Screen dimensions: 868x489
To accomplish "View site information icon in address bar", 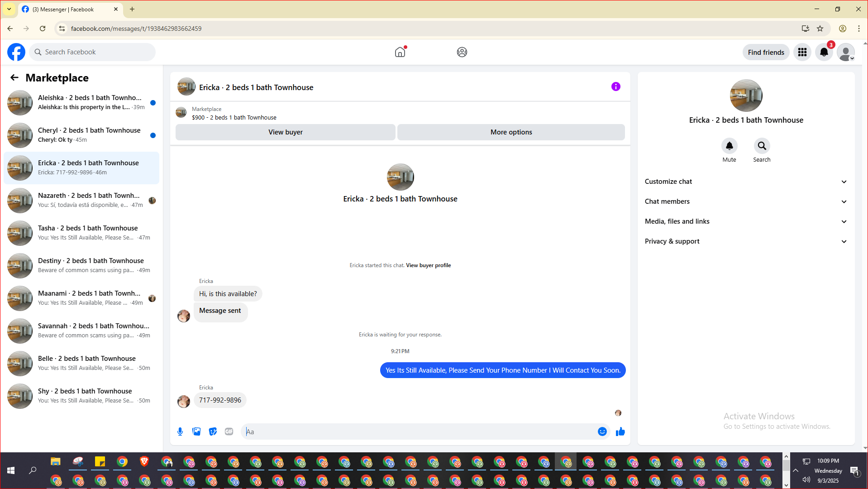I will tap(62, 29).
